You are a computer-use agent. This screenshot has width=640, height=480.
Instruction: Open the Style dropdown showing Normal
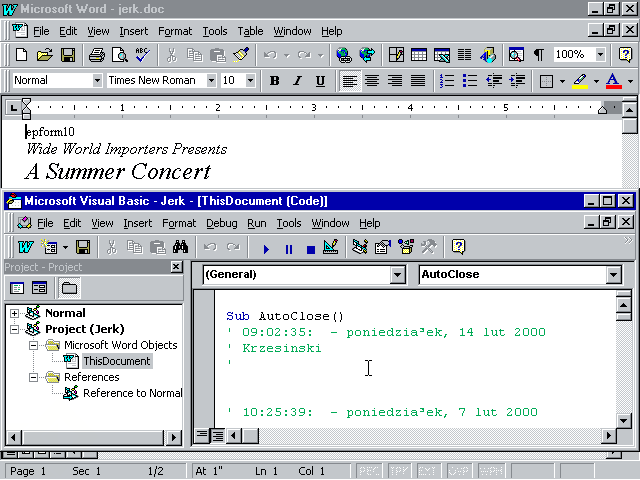97,80
